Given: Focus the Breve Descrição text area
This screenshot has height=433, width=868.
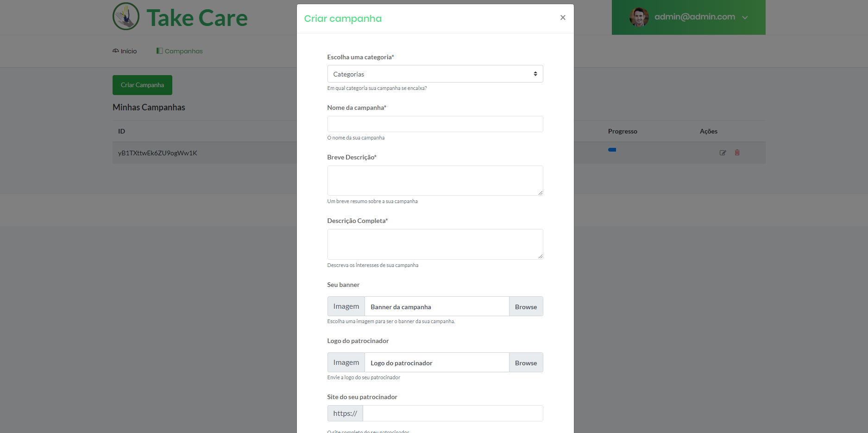Looking at the screenshot, I should (x=435, y=180).
